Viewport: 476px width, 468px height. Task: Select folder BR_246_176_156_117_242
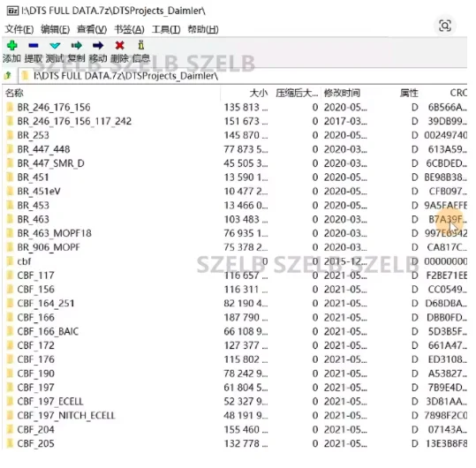tap(74, 121)
